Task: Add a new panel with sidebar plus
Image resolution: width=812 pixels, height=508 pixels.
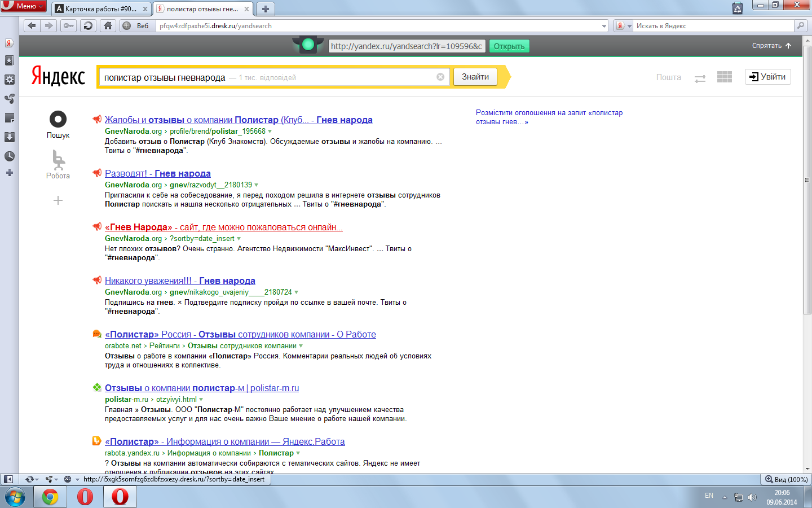Action: [9, 173]
